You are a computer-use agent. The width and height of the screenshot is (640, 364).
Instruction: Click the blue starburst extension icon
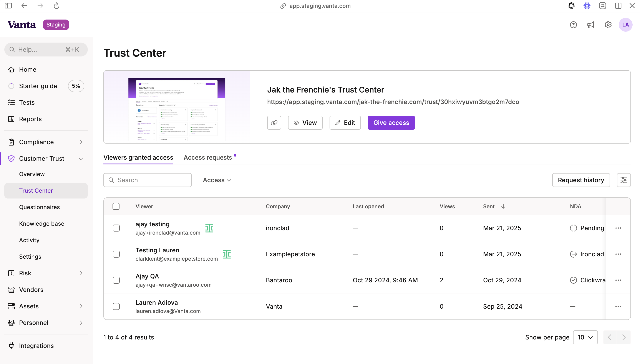tap(587, 5)
